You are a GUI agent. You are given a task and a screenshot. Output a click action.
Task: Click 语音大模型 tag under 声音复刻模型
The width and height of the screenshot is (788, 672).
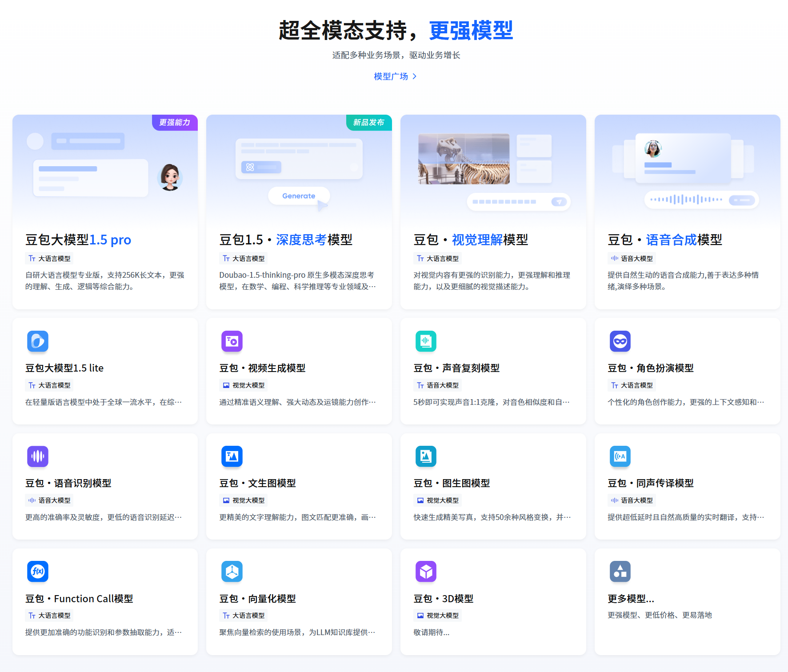pos(438,385)
